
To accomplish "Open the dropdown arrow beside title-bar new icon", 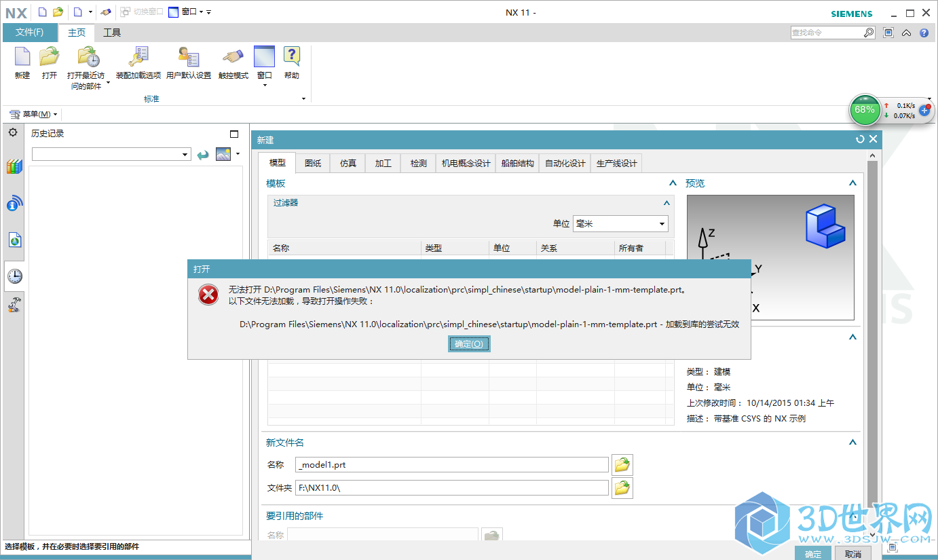I will pyautogui.click(x=90, y=12).
